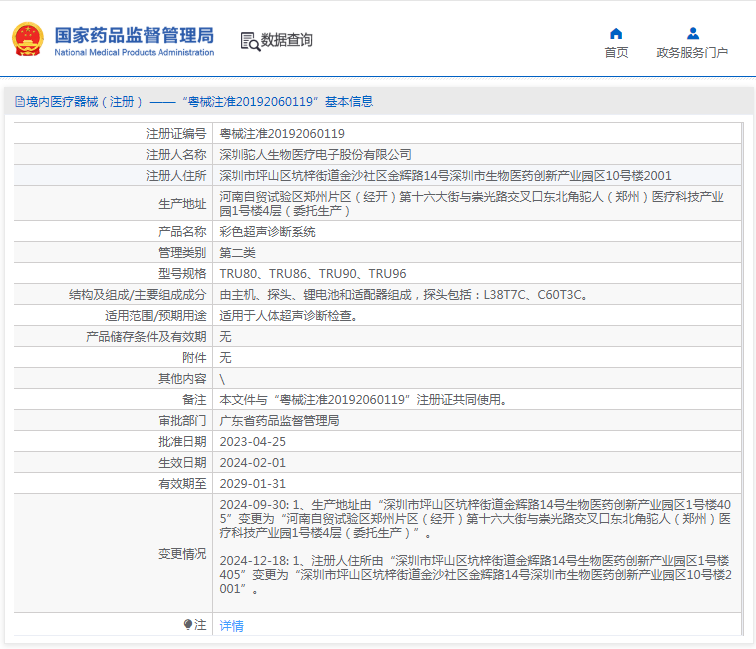Click model list TRU80、TRU86、TRU90、TRU96
This screenshot has height=649, width=756.
[313, 274]
